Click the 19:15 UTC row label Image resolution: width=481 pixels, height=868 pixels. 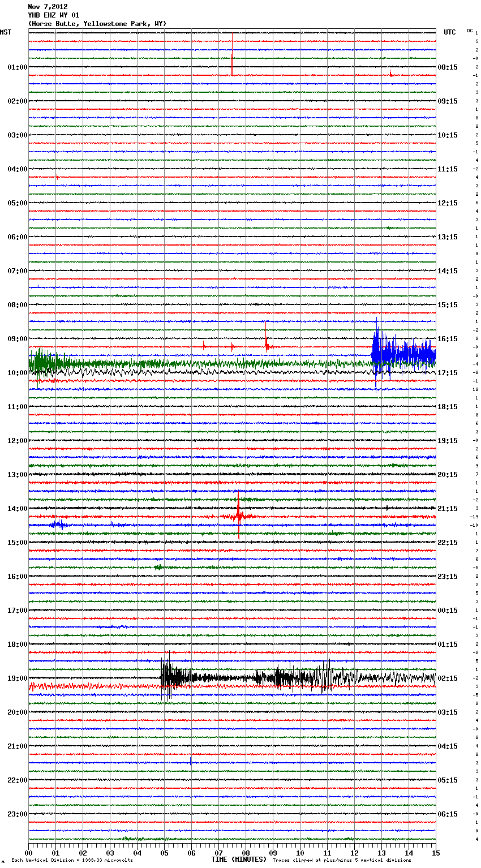click(x=448, y=441)
